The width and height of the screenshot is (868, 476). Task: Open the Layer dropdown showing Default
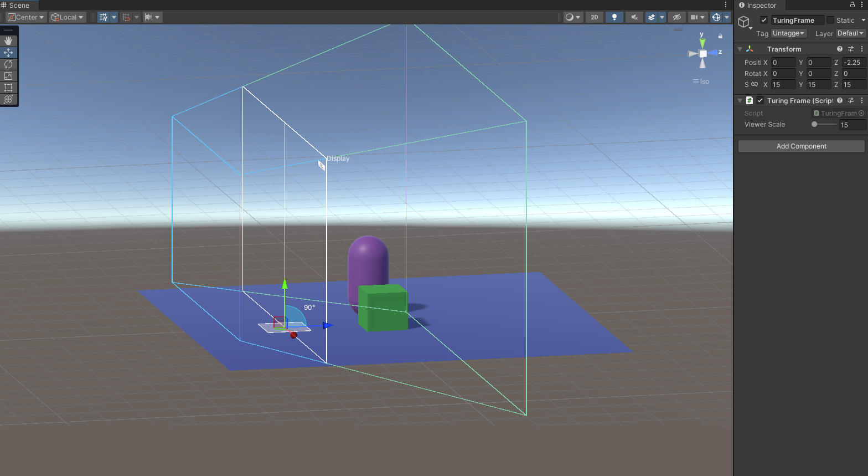coord(850,33)
